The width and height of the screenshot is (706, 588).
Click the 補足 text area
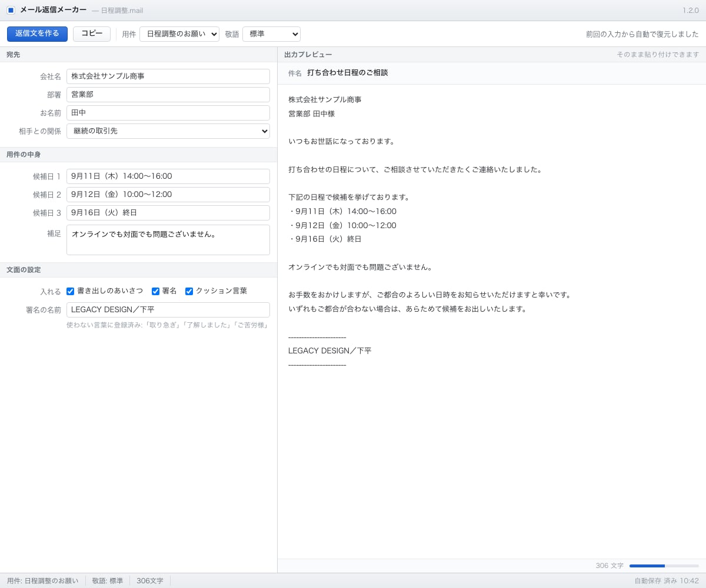coord(168,240)
